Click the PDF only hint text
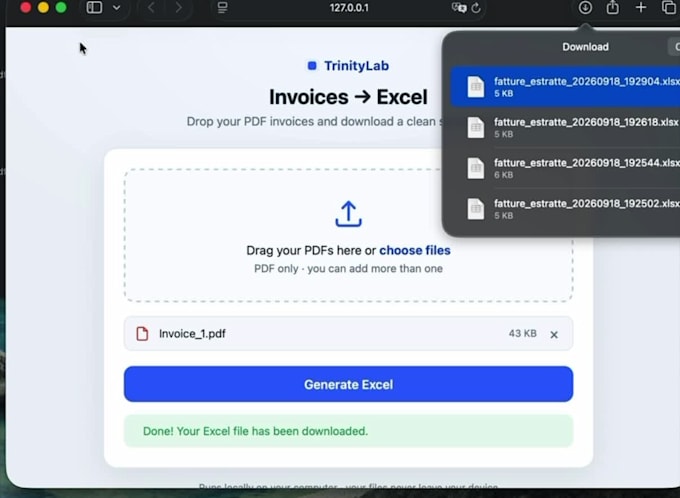 [x=348, y=269]
